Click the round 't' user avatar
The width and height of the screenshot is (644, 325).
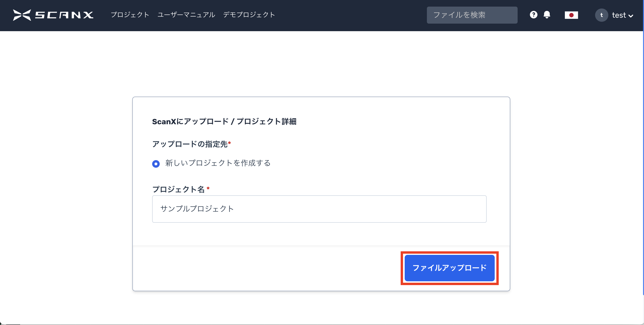pyautogui.click(x=601, y=15)
